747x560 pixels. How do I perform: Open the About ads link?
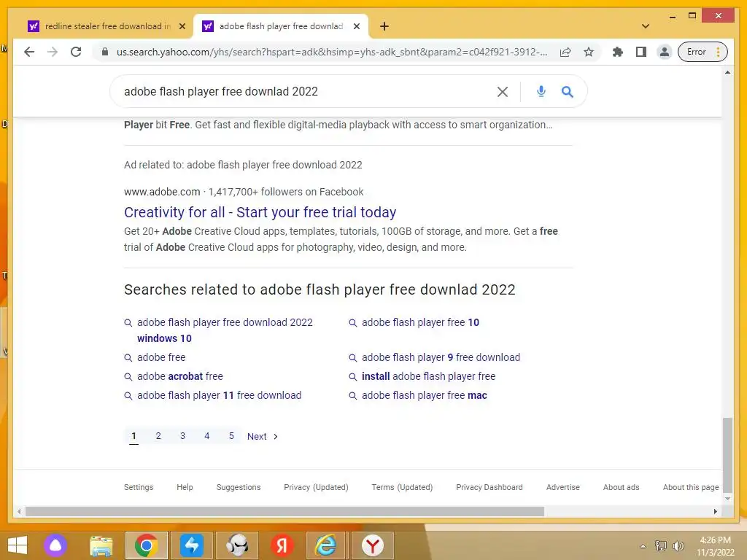click(621, 487)
